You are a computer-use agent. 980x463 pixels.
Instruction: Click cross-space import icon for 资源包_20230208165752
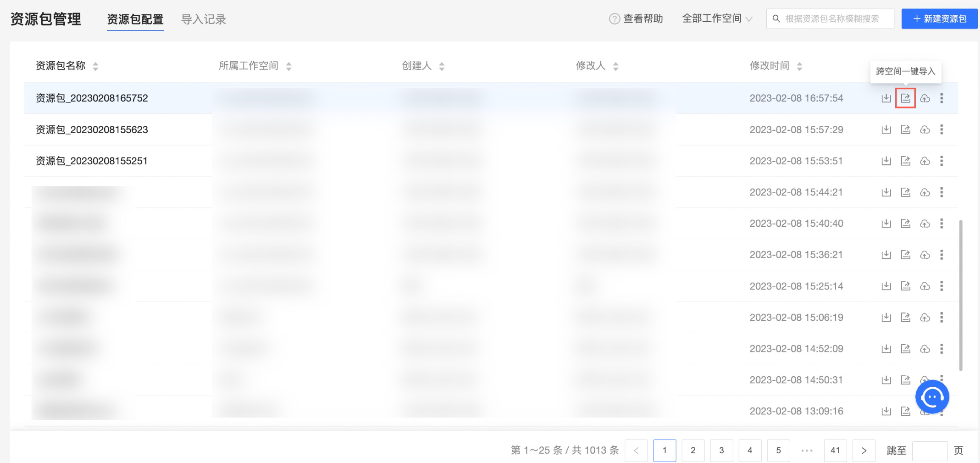coord(905,98)
